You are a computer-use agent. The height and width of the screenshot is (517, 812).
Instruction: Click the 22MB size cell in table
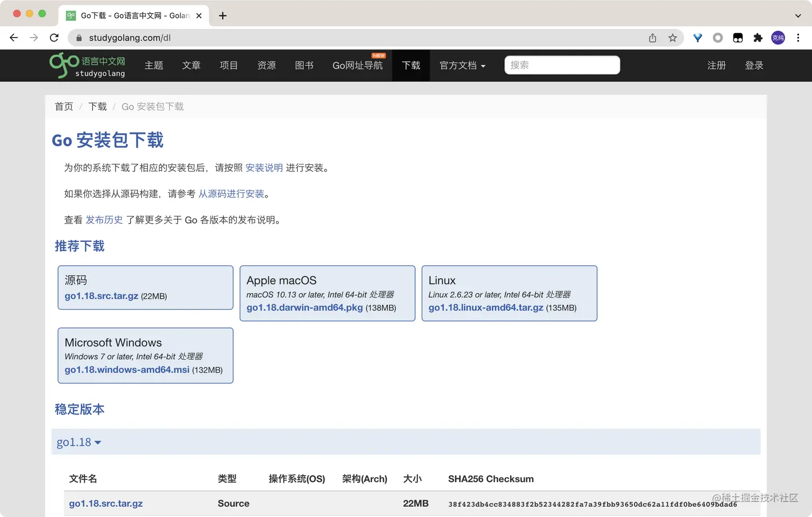coord(416,504)
